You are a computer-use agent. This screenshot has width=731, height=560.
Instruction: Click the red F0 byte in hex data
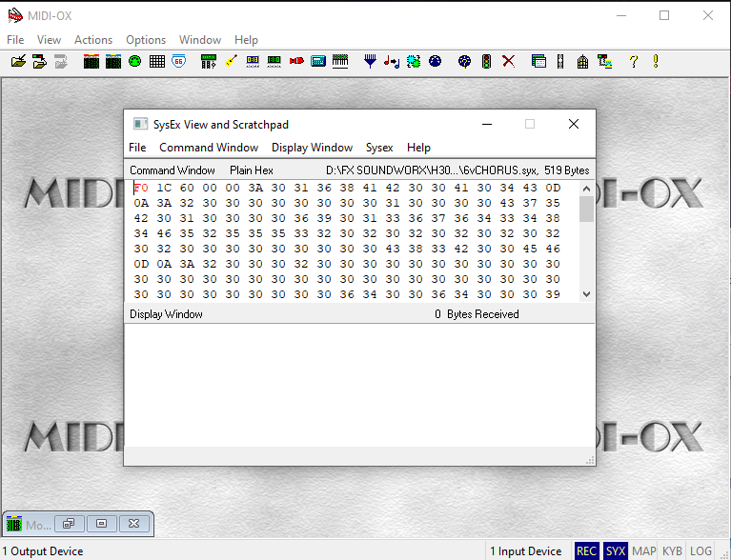141,188
